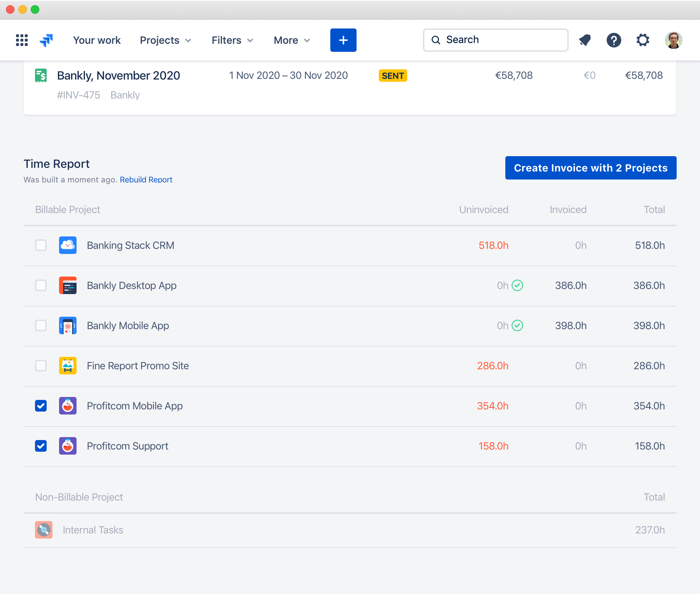Viewport: 700px width, 594px height.
Task: Click the invoice date range 1 Nov 2020 – 30 Nov 2020
Action: coord(288,76)
